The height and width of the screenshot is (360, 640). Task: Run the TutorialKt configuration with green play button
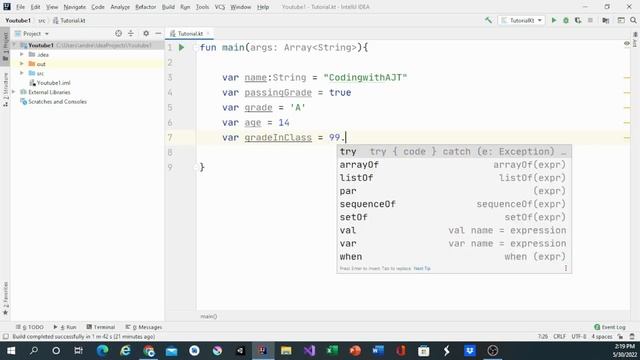554,20
